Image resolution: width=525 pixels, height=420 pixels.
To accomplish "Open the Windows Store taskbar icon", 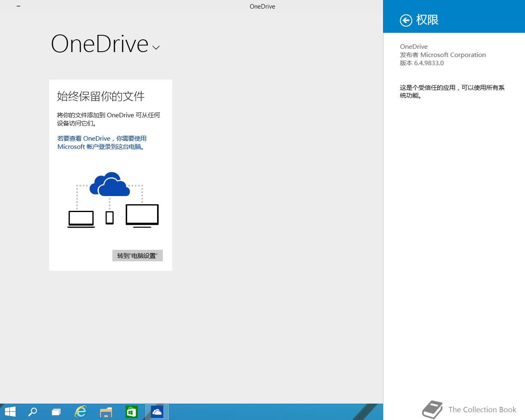I will click(x=131, y=411).
